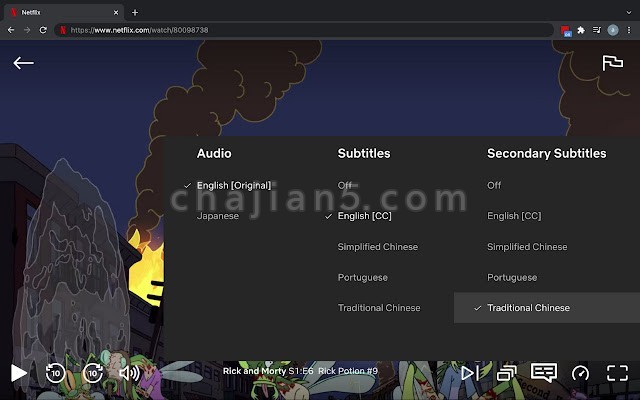Viewport: 640px width, 400px height.
Task: Resume playback with the play button
Action: click(18, 373)
